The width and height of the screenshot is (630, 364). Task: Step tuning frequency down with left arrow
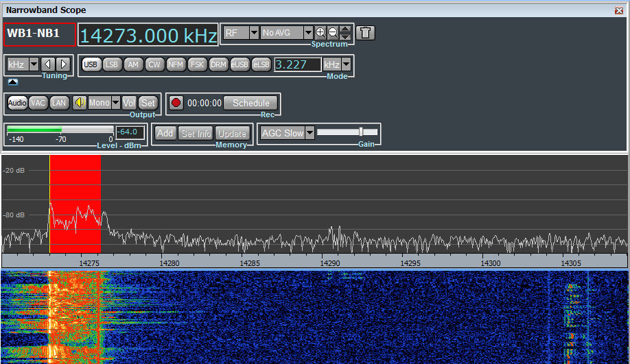pyautogui.click(x=48, y=64)
